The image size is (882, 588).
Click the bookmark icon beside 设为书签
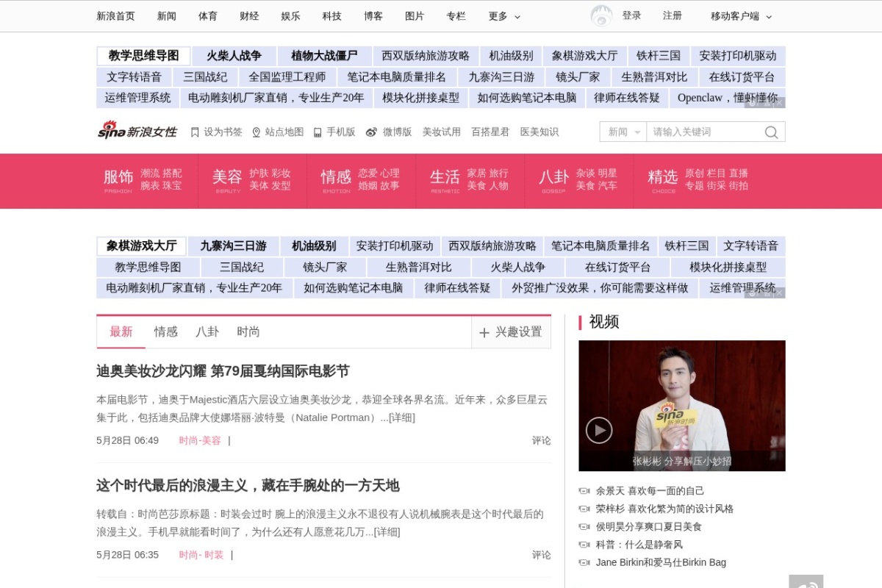pos(195,132)
